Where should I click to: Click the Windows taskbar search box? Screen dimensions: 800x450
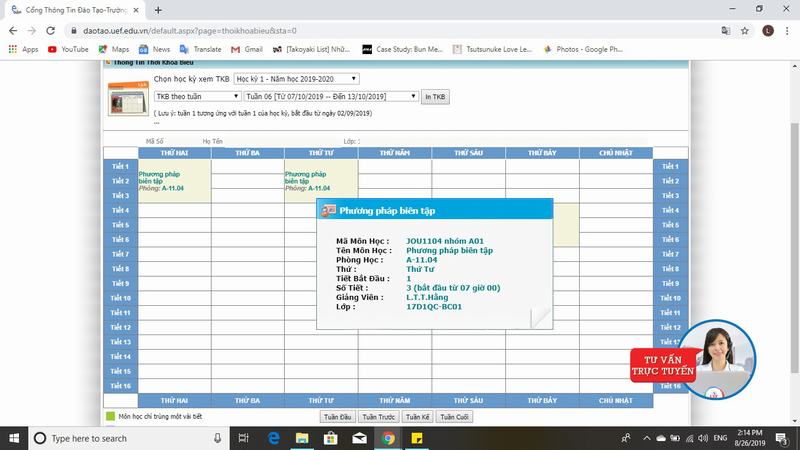point(130,438)
